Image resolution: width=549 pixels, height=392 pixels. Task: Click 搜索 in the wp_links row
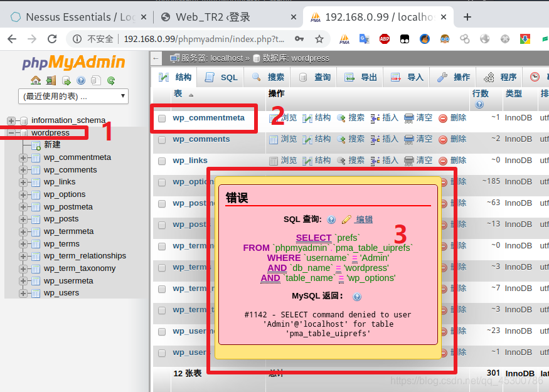click(351, 161)
